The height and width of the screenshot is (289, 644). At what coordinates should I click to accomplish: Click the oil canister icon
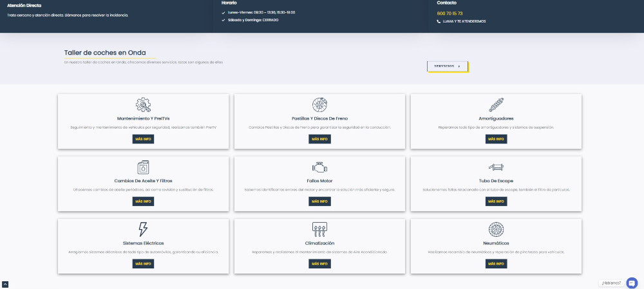[143, 167]
